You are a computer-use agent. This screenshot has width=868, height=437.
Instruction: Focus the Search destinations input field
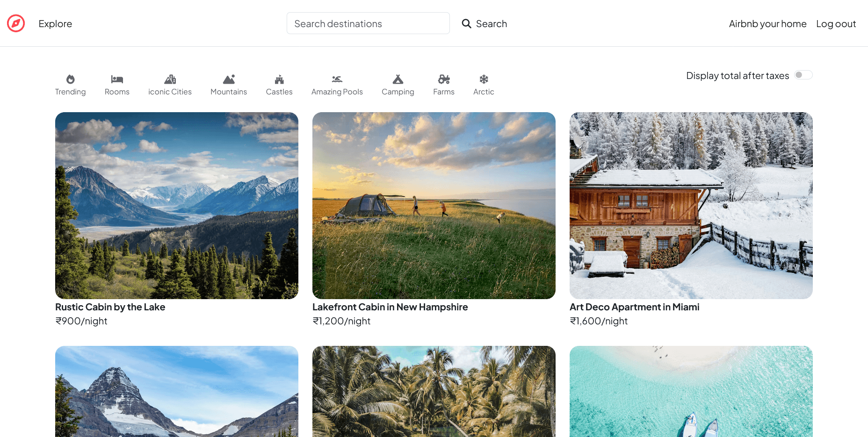tap(368, 23)
